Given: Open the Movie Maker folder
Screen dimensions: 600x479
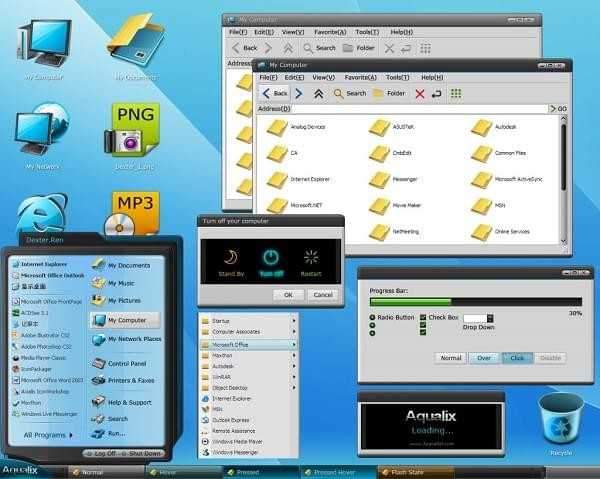Looking at the screenshot, I should 379,205.
